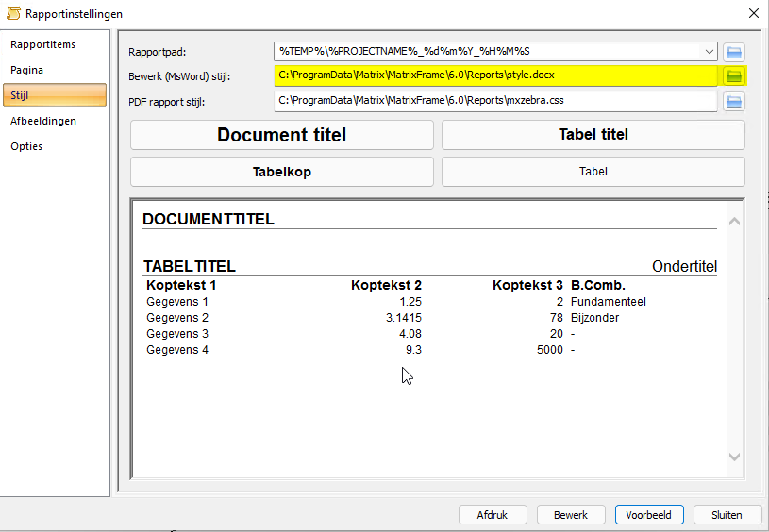Expand the Rapportpad dropdown arrow

coord(710,52)
